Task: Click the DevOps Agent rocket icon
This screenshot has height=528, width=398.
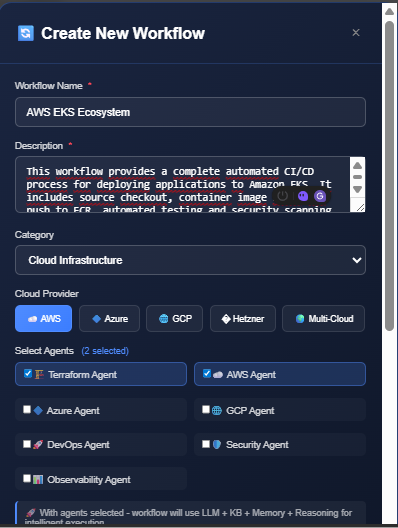Action: click(38, 445)
